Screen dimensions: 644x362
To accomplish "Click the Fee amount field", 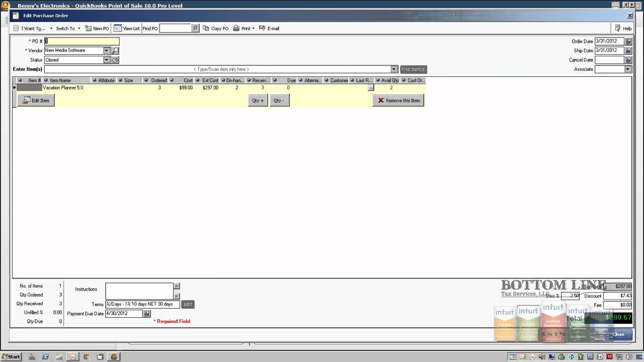I will pos(618,305).
